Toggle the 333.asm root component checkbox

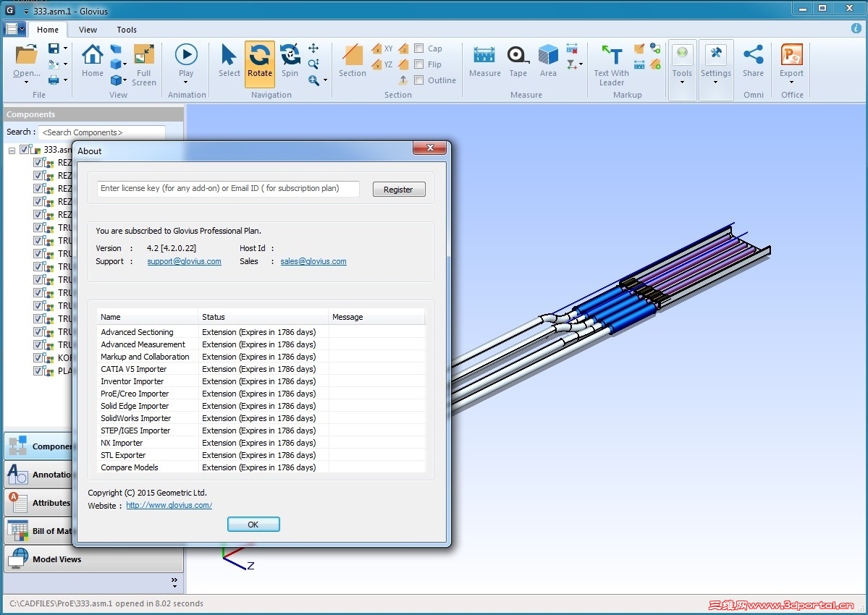pyautogui.click(x=25, y=149)
